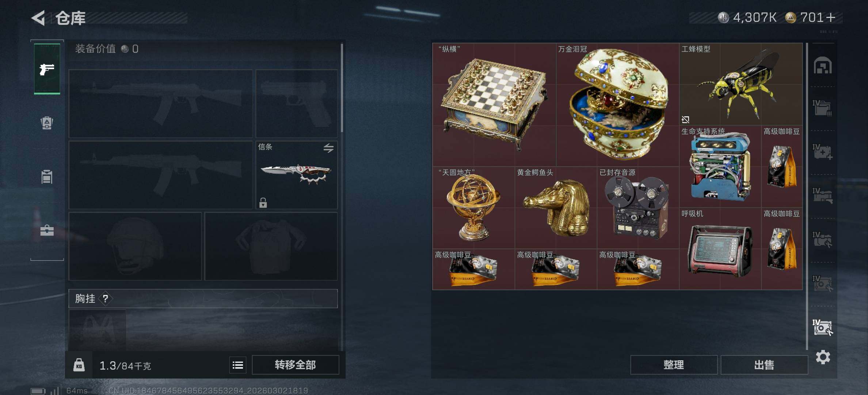
Task: Open the 胸挂 question mark help
Action: point(106,299)
